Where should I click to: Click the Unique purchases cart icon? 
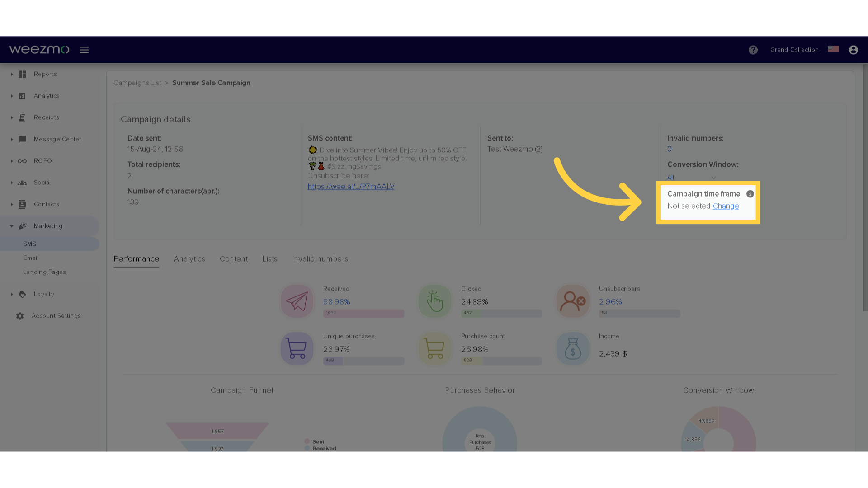coord(297,348)
